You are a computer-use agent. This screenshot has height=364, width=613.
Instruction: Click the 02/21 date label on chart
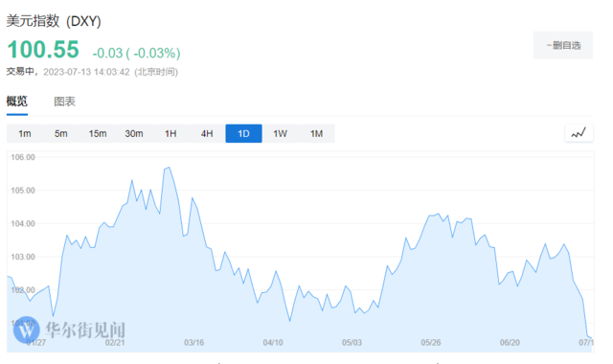(115, 343)
